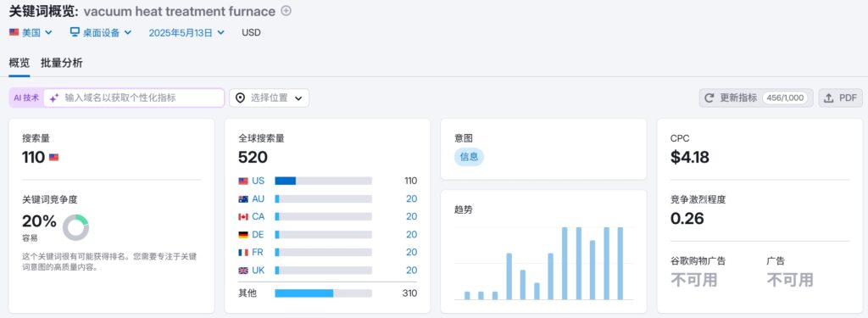Open the 2025年5月13日 date dropdown

click(x=186, y=33)
